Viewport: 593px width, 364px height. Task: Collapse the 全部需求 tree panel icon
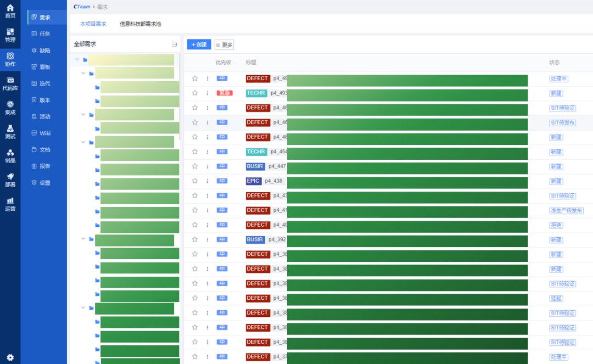point(175,44)
